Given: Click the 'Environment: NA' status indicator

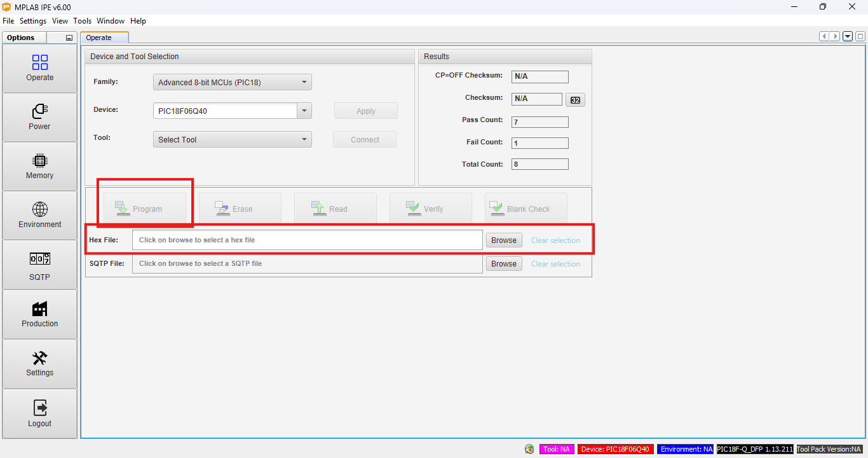Looking at the screenshot, I should 686,449.
